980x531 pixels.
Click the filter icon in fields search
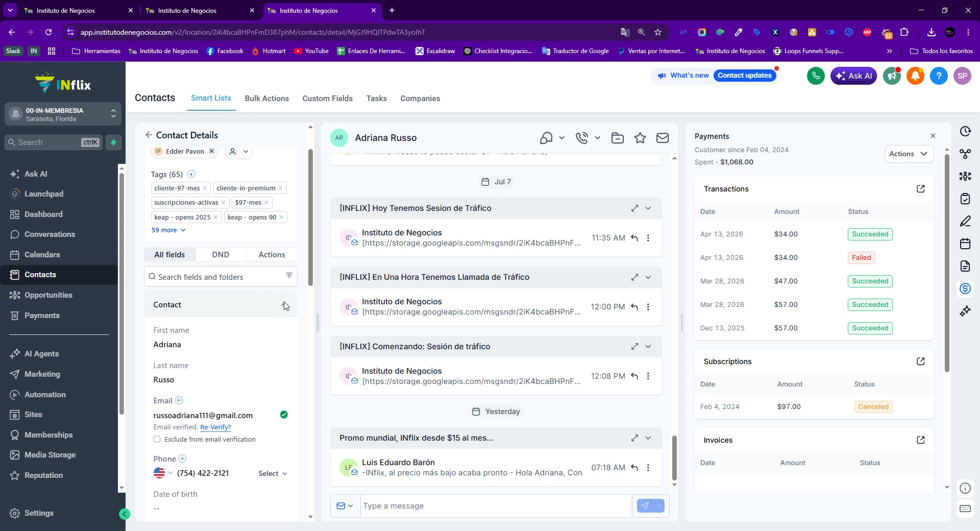tap(289, 276)
